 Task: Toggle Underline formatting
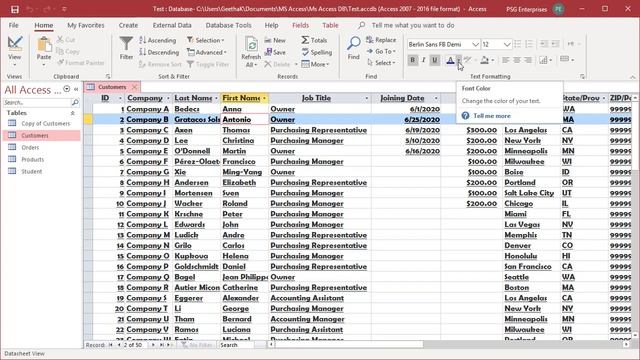point(435,60)
